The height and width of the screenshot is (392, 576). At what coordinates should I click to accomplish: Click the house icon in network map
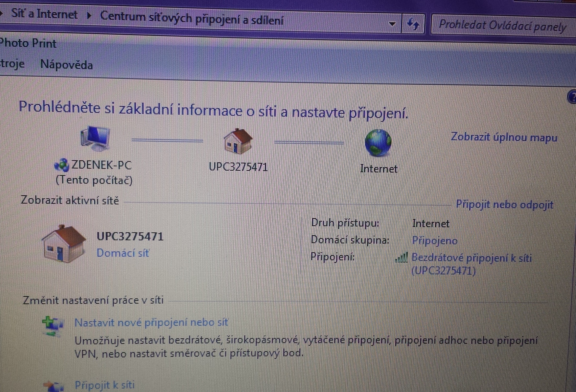point(238,141)
